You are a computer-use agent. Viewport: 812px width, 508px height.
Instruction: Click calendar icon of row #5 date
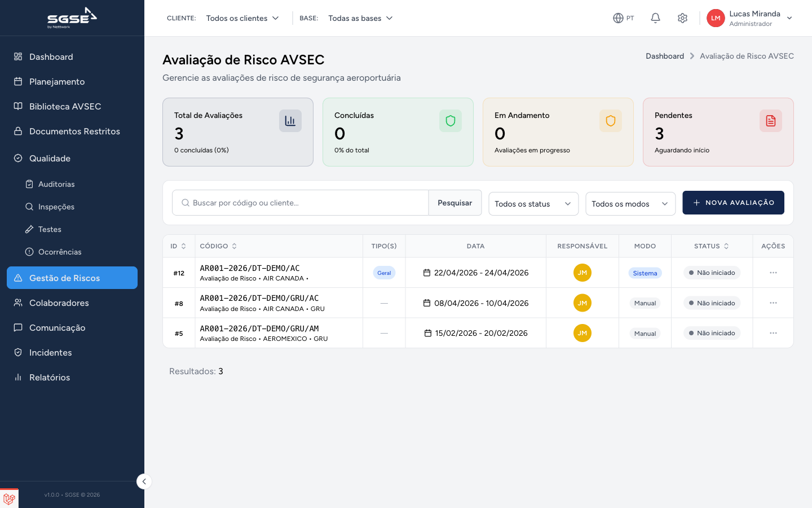428,333
